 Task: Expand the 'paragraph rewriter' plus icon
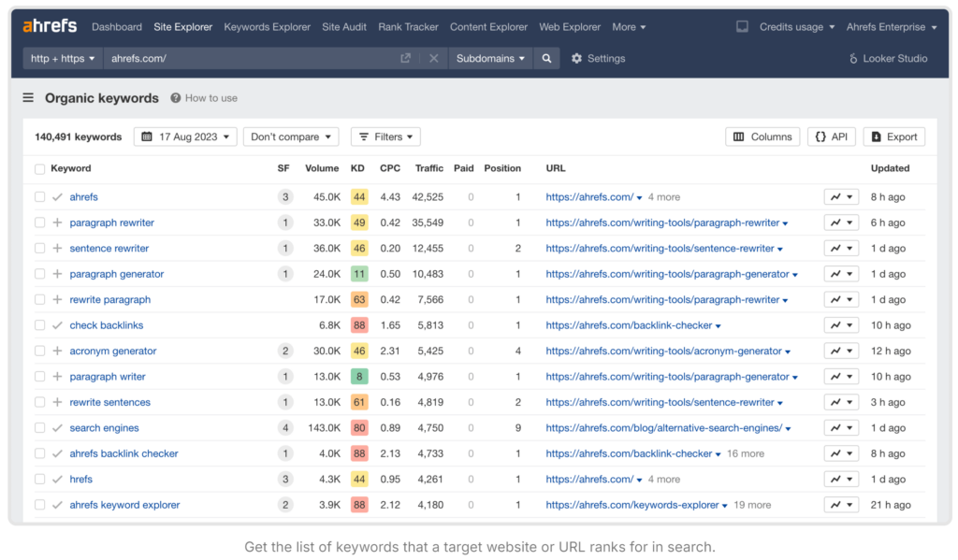[57, 223]
